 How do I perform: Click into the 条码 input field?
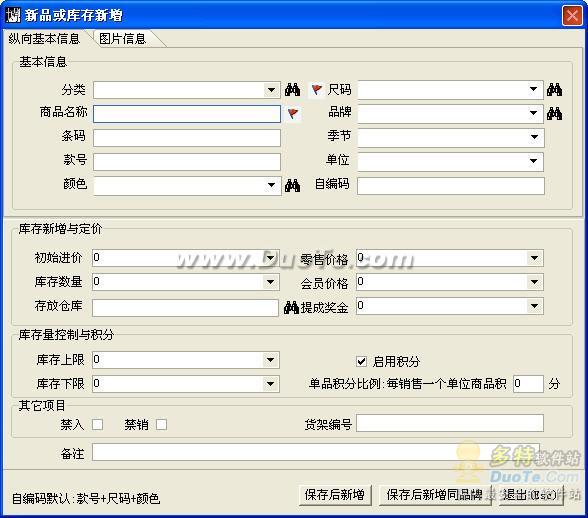click(187, 138)
